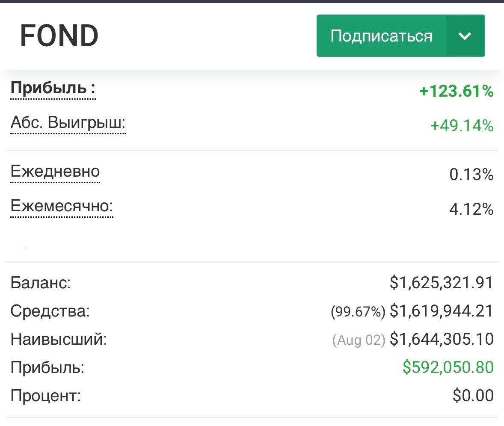
Task: Click the green Подписаться button
Action: [381, 36]
